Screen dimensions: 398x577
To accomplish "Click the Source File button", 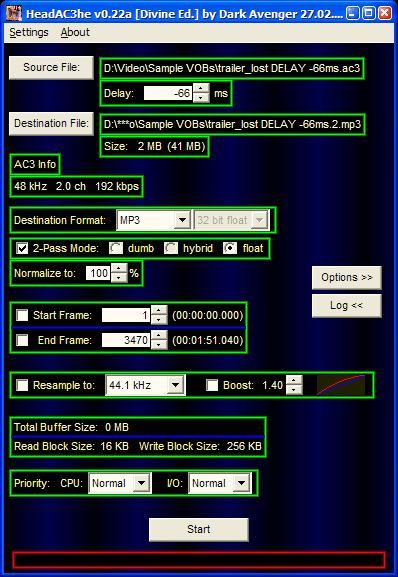I will tap(51, 67).
